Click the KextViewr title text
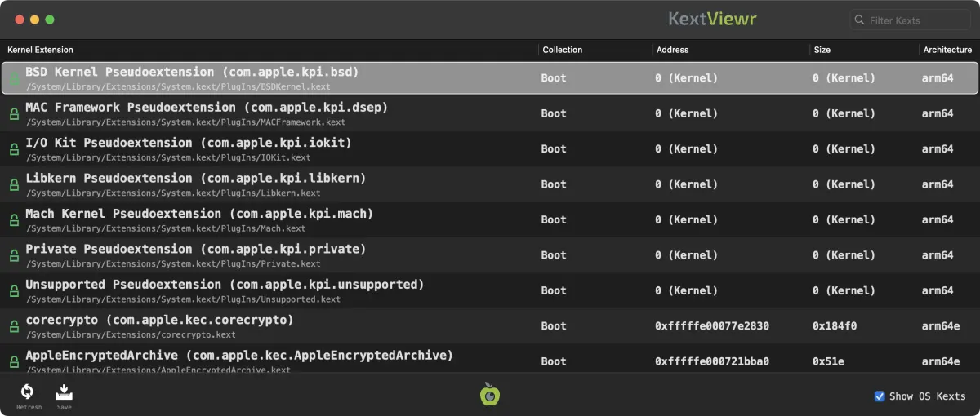 pos(712,20)
